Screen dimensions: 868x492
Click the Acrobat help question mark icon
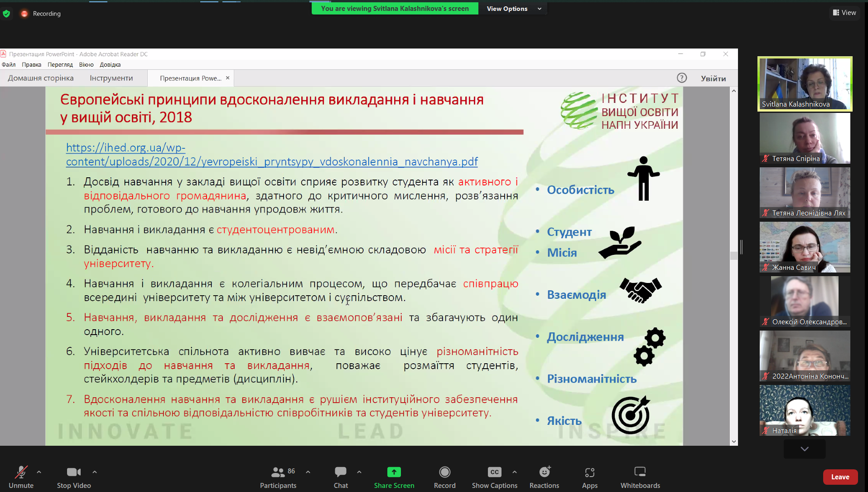[681, 78]
